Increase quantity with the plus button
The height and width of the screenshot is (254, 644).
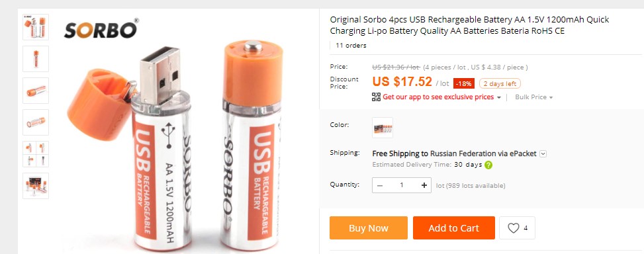(x=424, y=185)
